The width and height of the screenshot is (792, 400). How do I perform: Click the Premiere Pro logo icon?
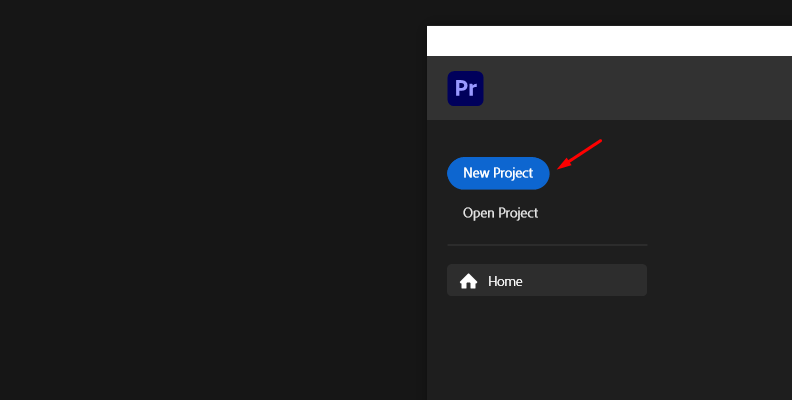click(465, 88)
